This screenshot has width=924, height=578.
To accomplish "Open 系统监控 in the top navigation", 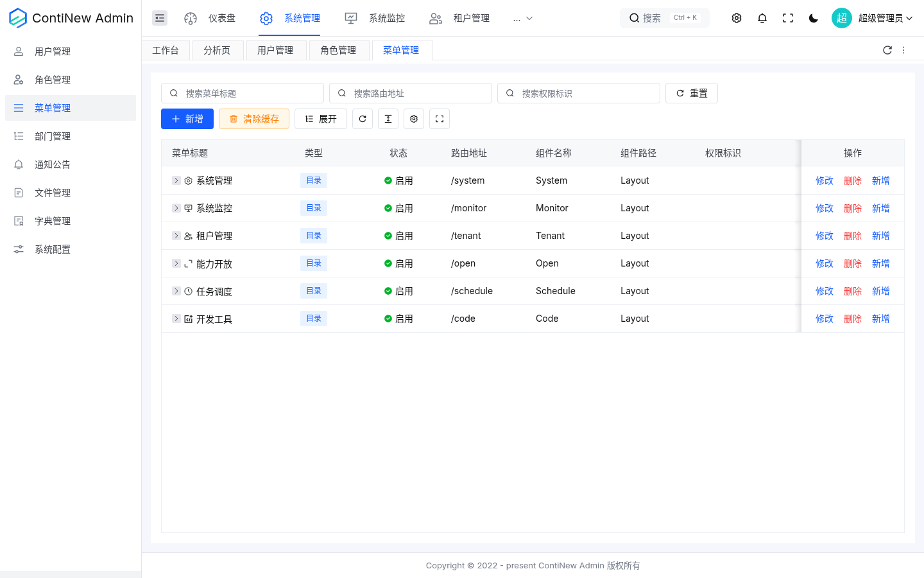I will (x=375, y=18).
